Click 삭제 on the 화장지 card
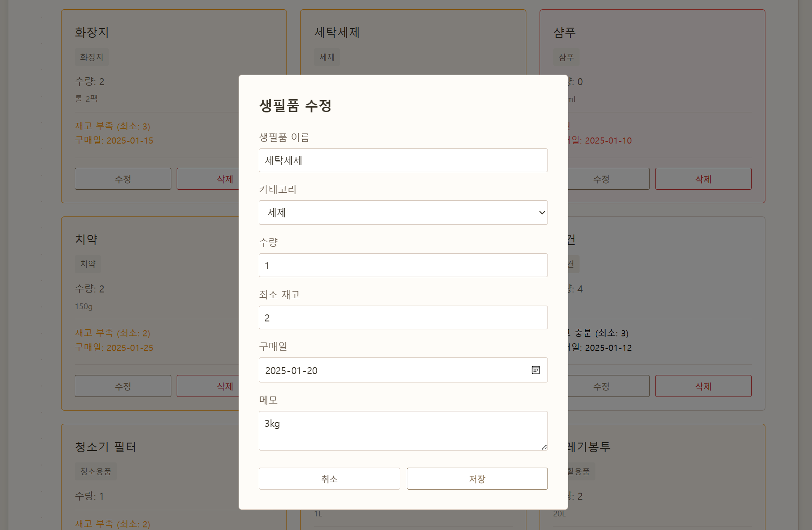This screenshot has height=530, width=812. [208, 179]
